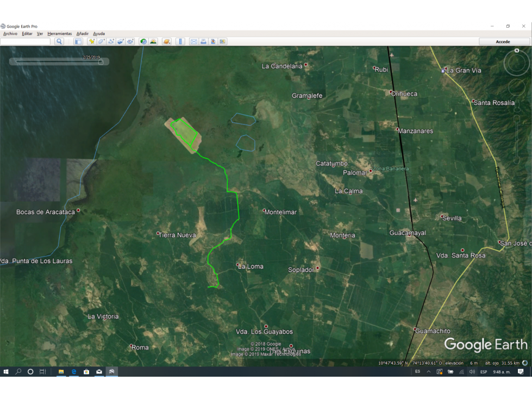Click Google Earth taskbar icon
The width and height of the screenshot is (532, 399).
click(x=111, y=371)
